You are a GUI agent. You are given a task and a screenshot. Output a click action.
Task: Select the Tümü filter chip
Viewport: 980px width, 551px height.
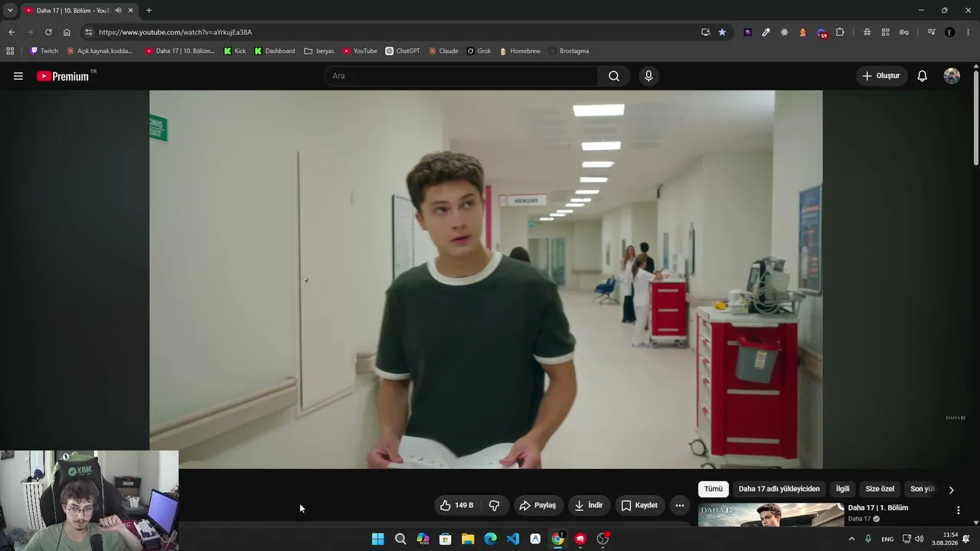714,489
